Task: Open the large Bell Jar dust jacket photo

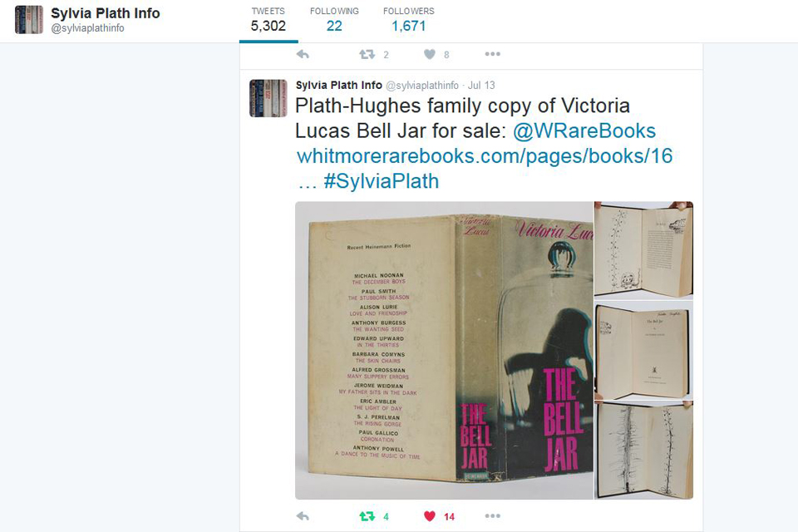Action: coord(444,350)
